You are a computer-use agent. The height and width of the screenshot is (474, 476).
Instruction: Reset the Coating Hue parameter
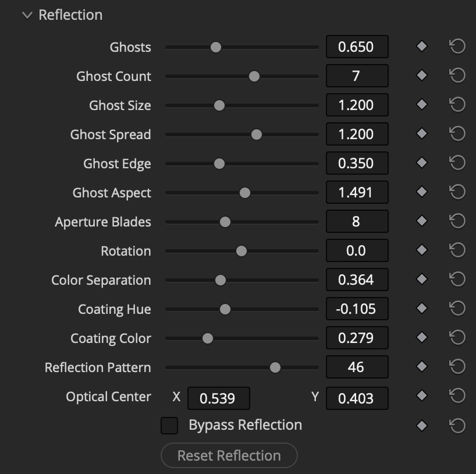pyautogui.click(x=457, y=309)
